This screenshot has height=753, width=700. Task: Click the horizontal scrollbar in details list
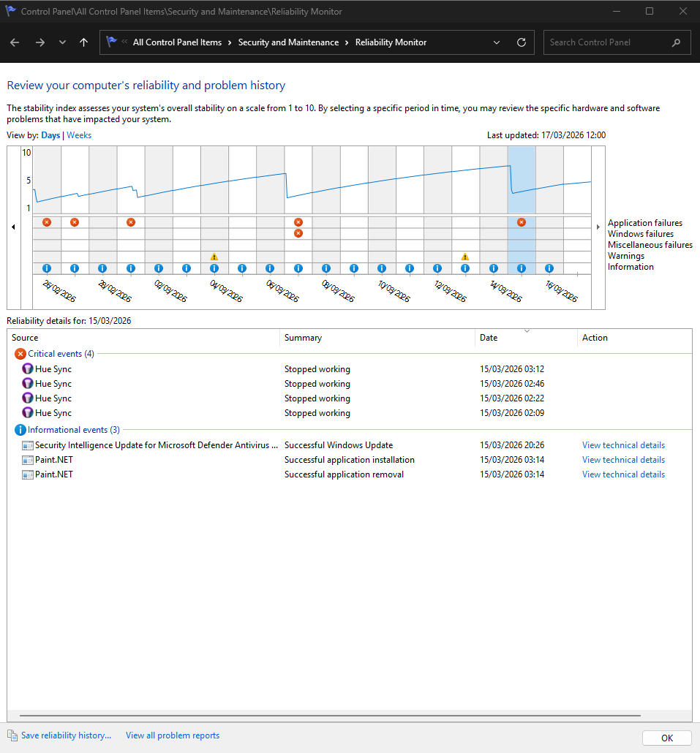[x=330, y=716]
